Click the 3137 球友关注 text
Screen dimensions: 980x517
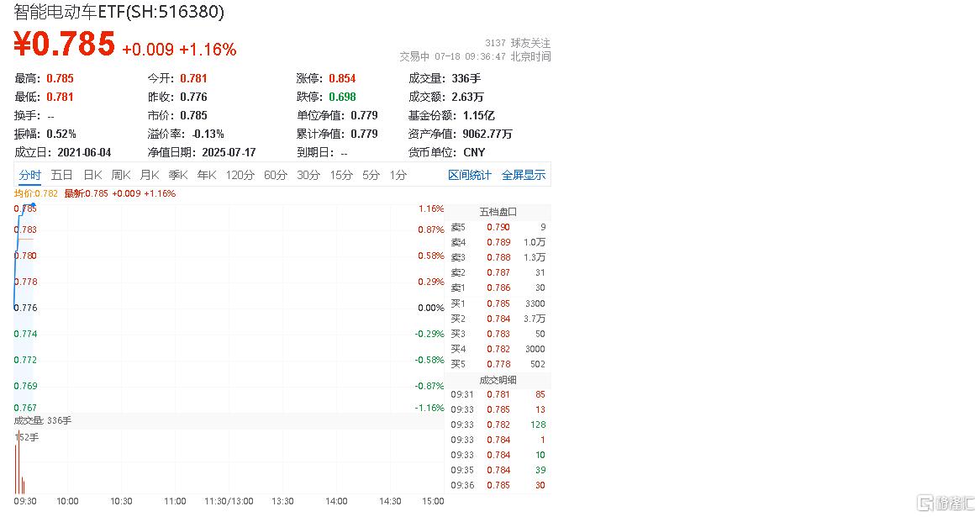coord(518,43)
